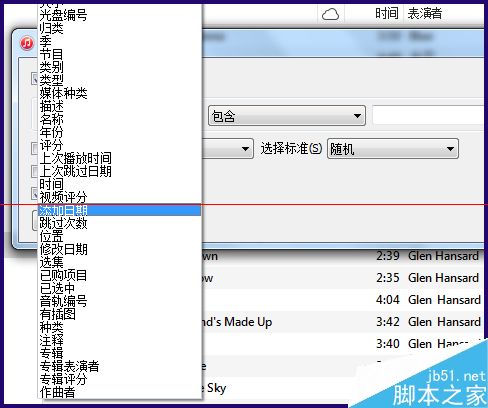Pick 上次跳过日期 in the list

click(120, 171)
